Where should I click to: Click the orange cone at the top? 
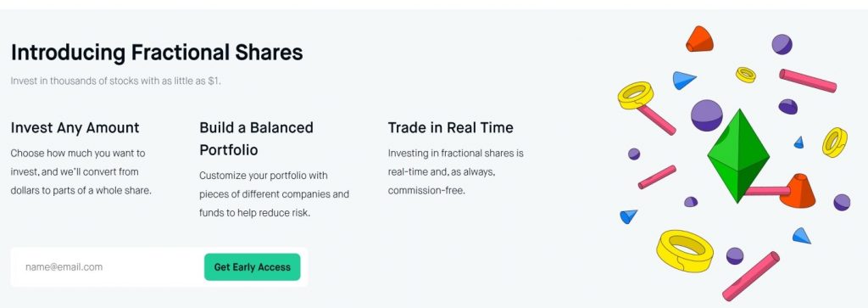point(699,39)
